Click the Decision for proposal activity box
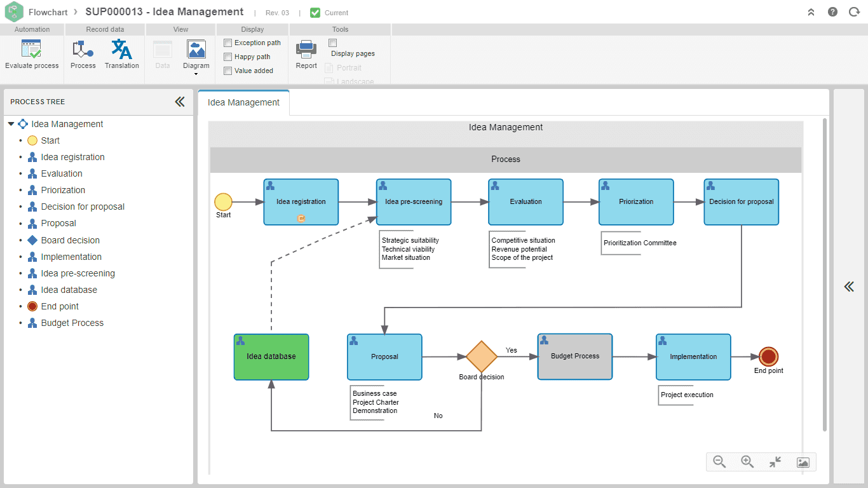 741,202
